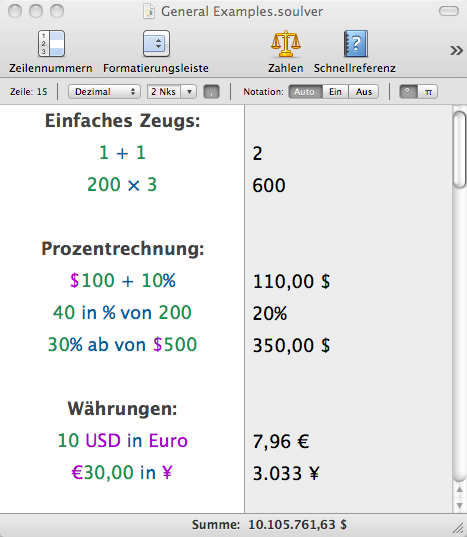Set Notation to Auto
The width and height of the screenshot is (467, 537).
[305, 92]
